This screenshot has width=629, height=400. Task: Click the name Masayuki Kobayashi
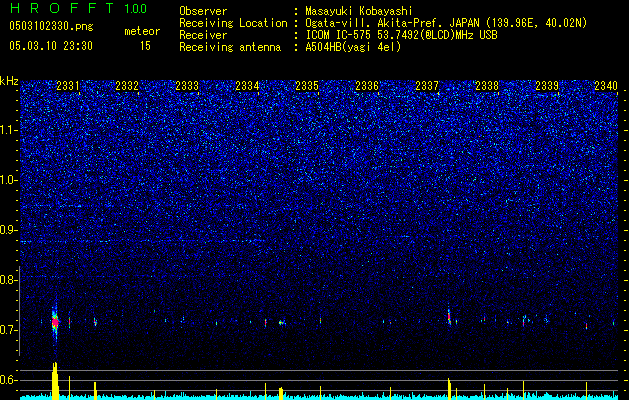pos(359,11)
